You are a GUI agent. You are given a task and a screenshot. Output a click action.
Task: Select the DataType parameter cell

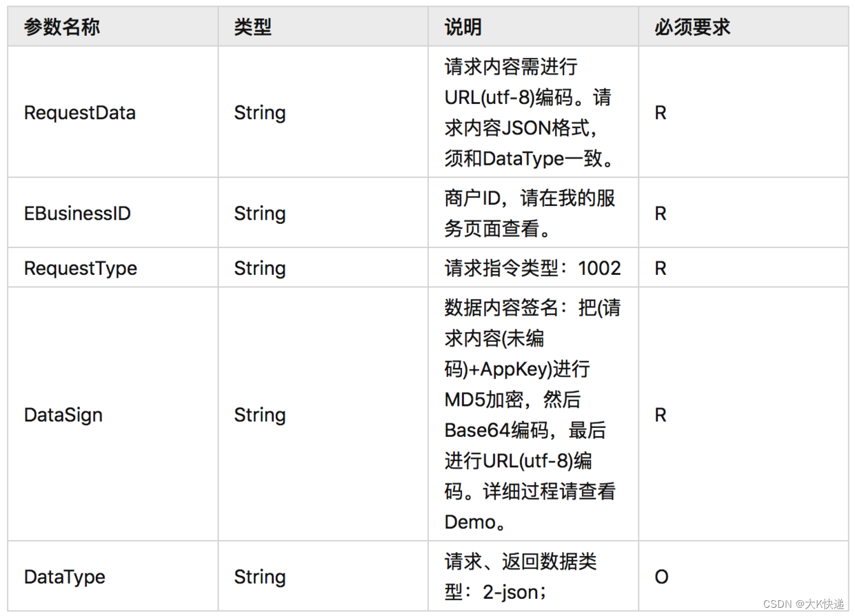coord(64,577)
